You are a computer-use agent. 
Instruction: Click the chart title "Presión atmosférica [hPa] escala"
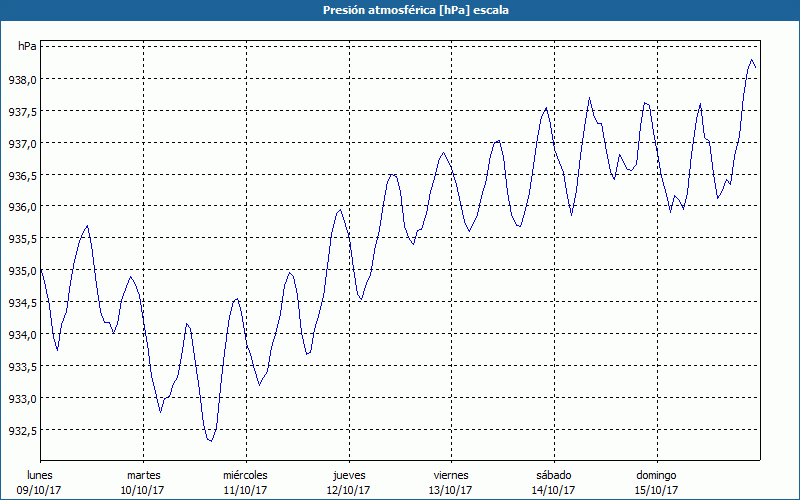[x=400, y=10]
